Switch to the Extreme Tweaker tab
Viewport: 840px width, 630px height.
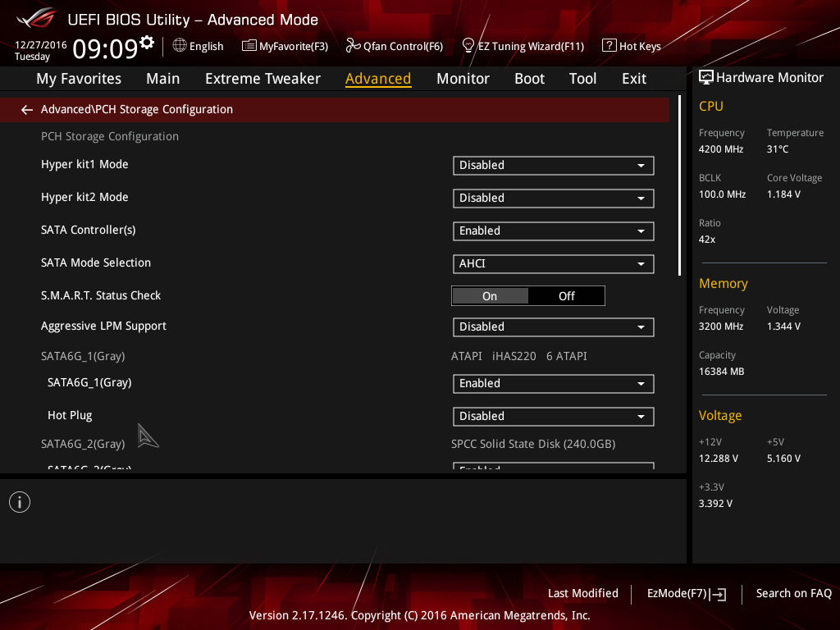[262, 79]
